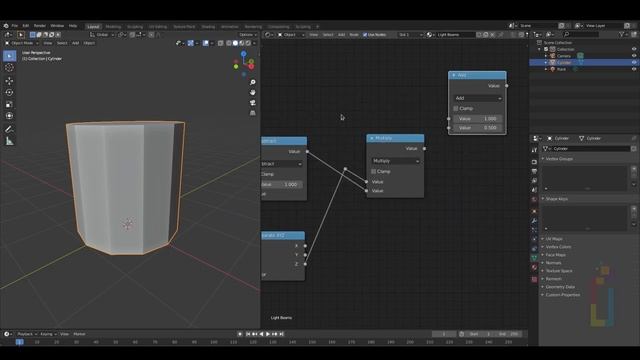Toggle Use Nodes checkbox

click(365, 35)
